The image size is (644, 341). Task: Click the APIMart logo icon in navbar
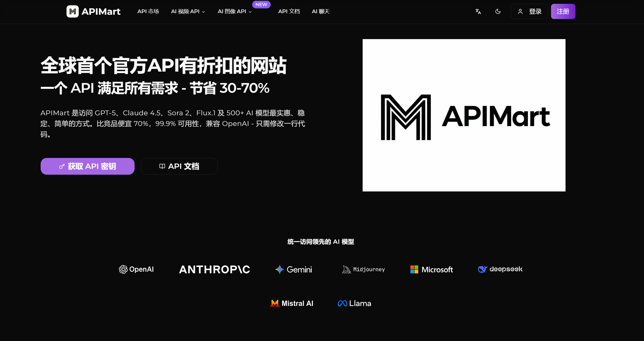tap(72, 11)
